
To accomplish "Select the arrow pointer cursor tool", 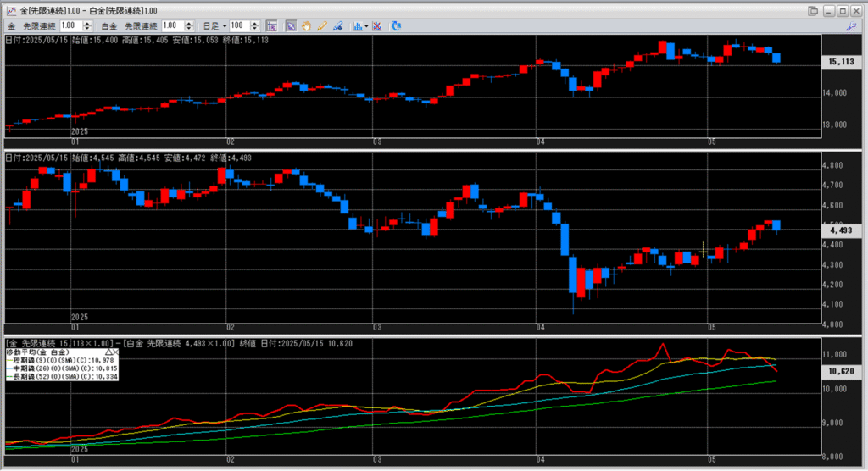I will (x=291, y=26).
